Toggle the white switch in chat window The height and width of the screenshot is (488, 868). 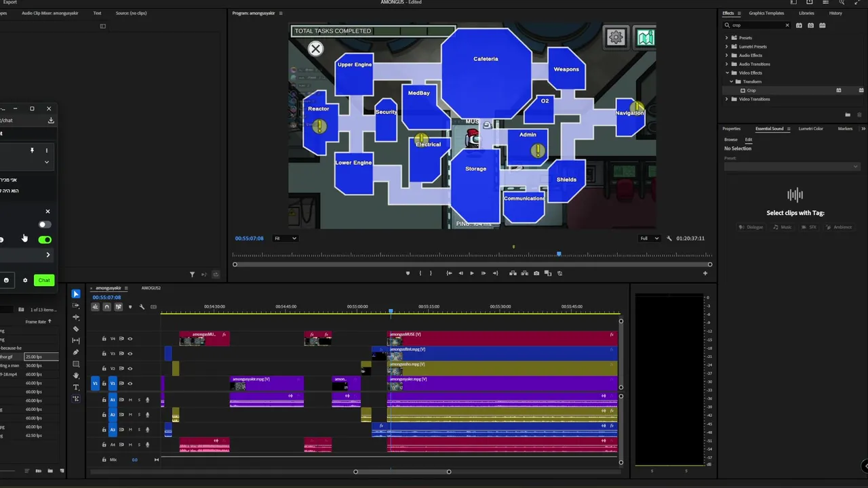(x=45, y=224)
